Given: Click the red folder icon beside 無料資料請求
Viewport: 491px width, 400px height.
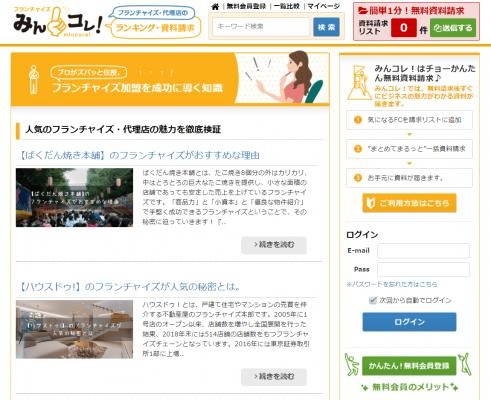Looking at the screenshot, I should tap(363, 11).
